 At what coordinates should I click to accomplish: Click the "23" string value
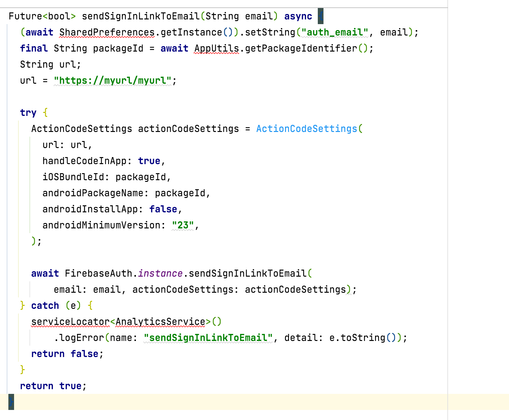[183, 225]
